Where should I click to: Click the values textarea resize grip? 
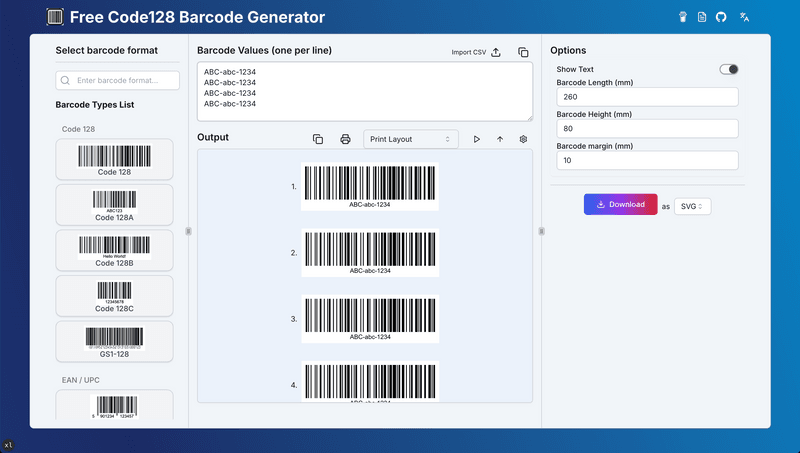[x=530, y=118]
